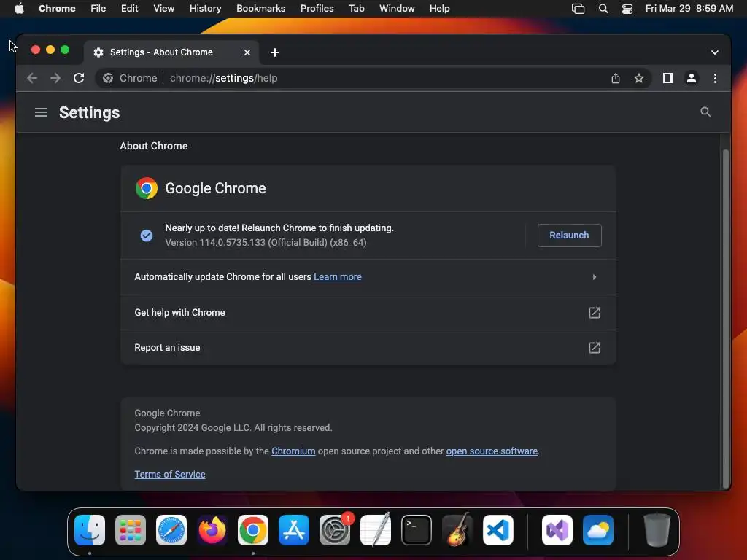This screenshot has height=560, width=747.
Task: Reload the page with the refresh icon
Action: tap(79, 78)
